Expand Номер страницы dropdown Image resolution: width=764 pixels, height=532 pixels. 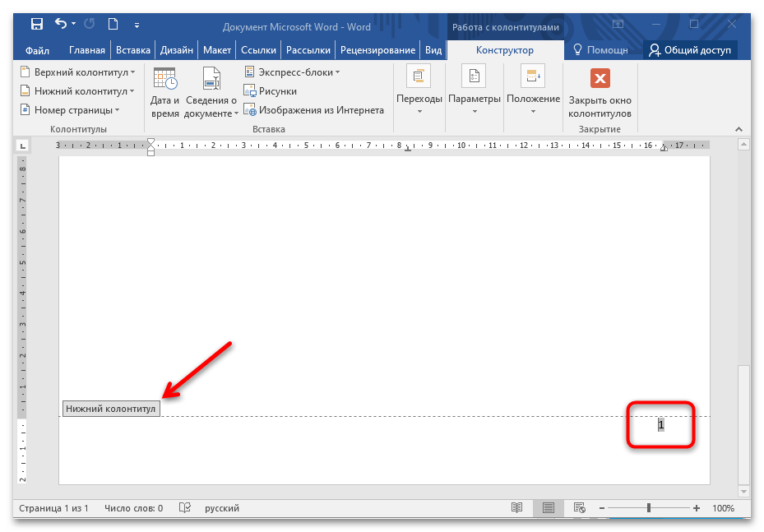tap(70, 110)
